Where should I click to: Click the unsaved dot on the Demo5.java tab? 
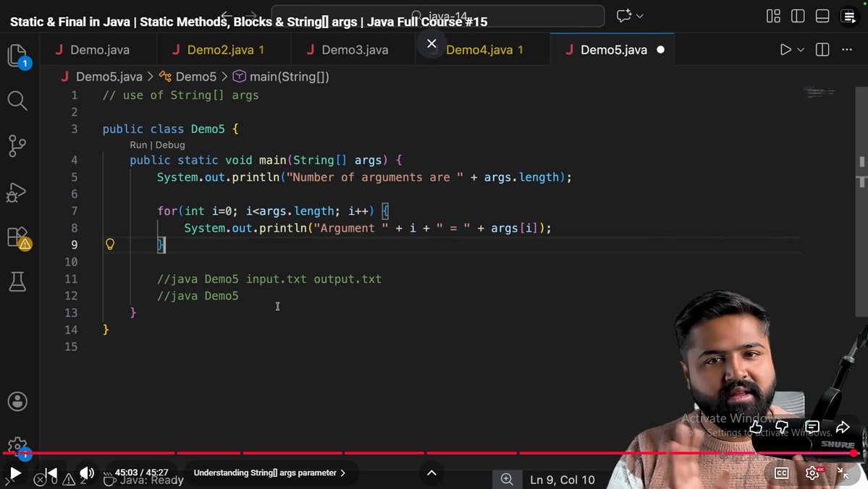[660, 50]
